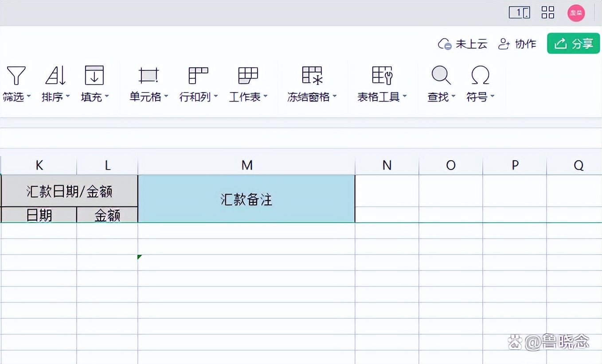Click the workspace grid icon top right
Viewport: 602px width, 364px height.
(x=547, y=13)
